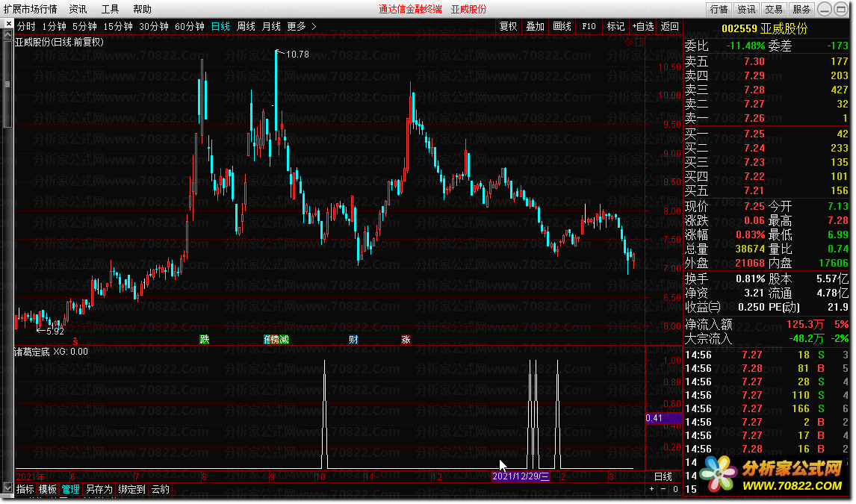Click the 2021/12/29/三 date marker on timeline
Image resolution: width=856 pixels, height=504 pixels.
(x=521, y=476)
